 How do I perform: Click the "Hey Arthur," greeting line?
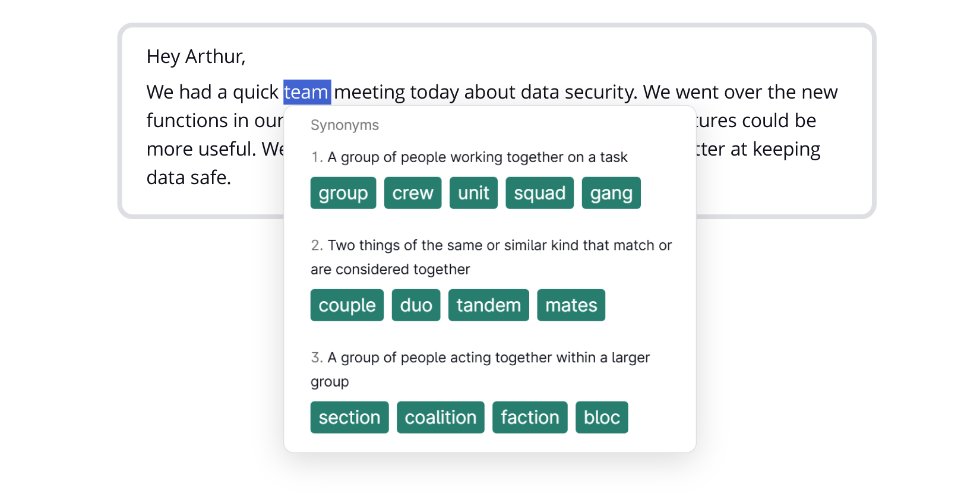tap(195, 56)
